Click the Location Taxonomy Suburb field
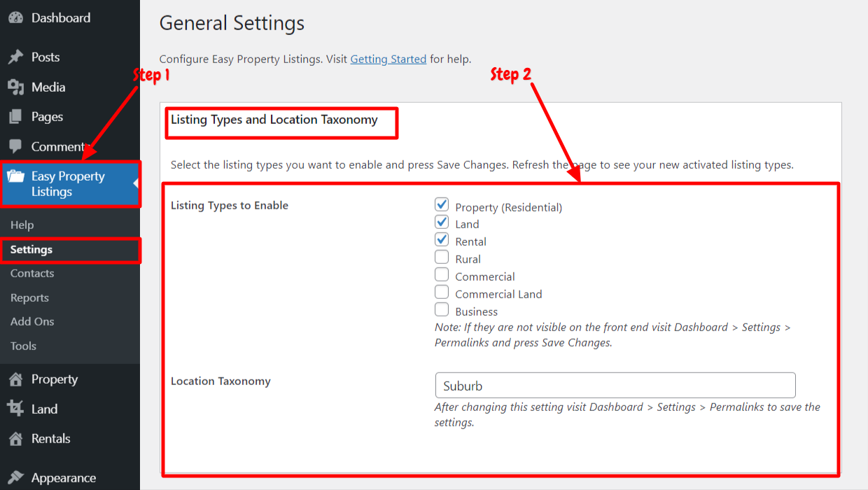 tap(615, 386)
